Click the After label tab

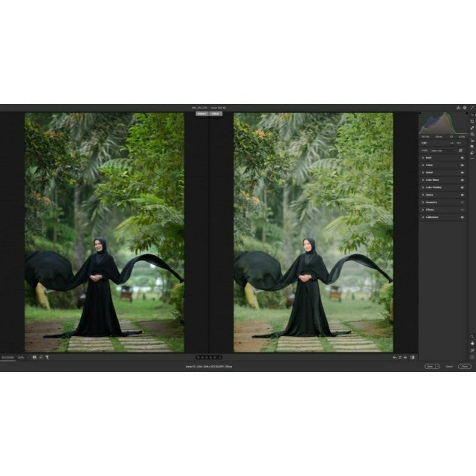pyautogui.click(x=215, y=114)
